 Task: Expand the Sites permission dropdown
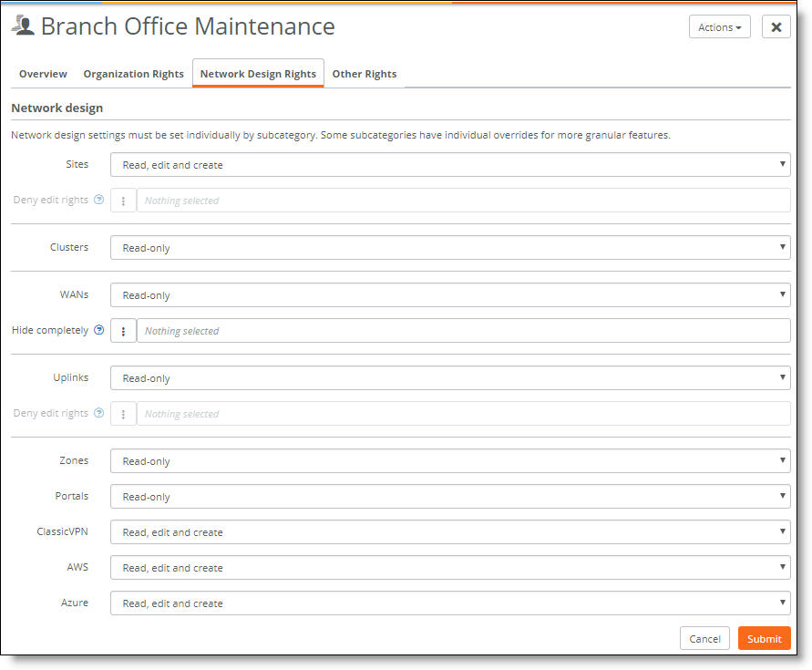(x=450, y=165)
